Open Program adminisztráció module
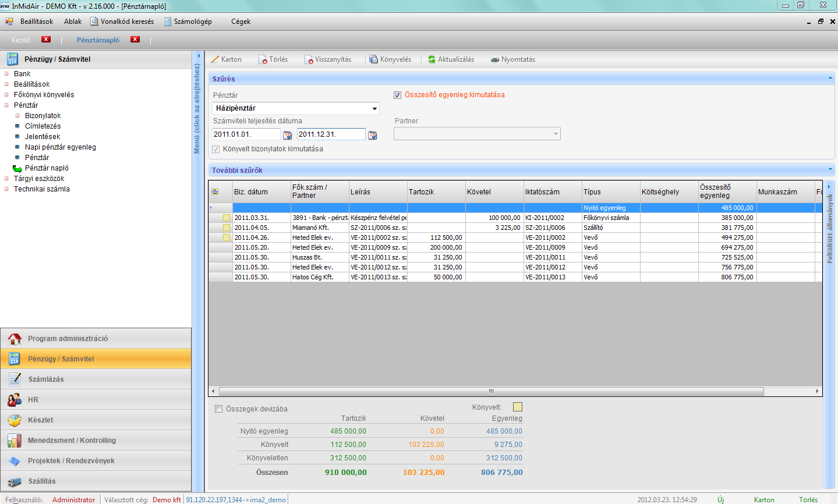Image resolution: width=838 pixels, height=504 pixels. (x=96, y=338)
